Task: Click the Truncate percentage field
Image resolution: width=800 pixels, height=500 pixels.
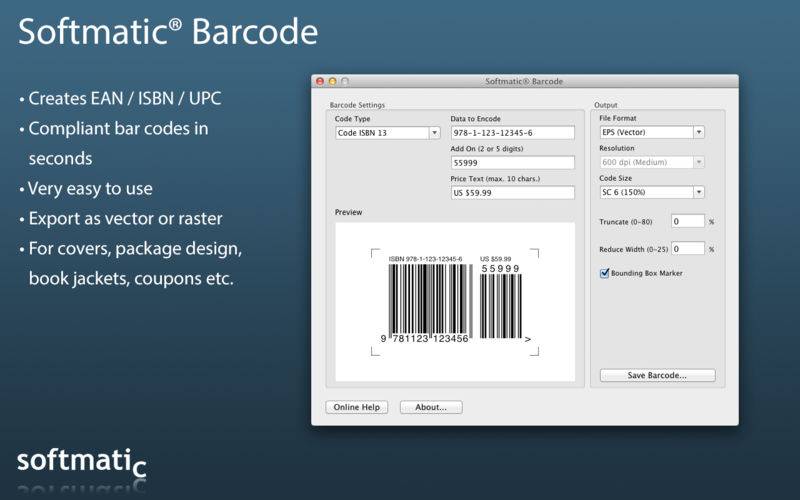Action: pos(687,221)
